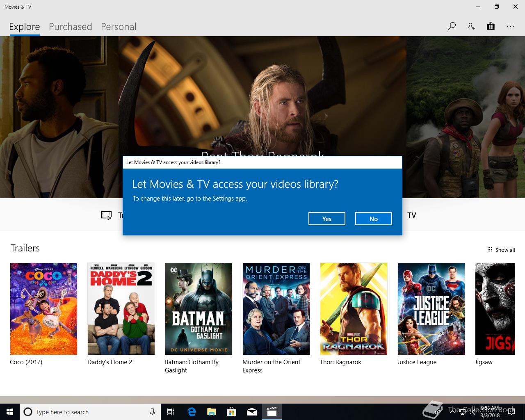Switch to the Explore tab
This screenshot has height=420, width=525.
pos(25,27)
